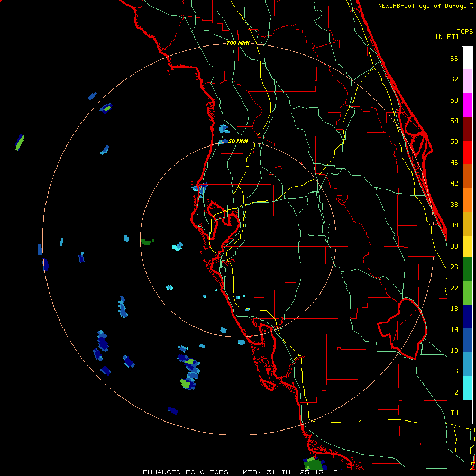
Task: Select the dark orange legend swatch
Action: (x=467, y=176)
